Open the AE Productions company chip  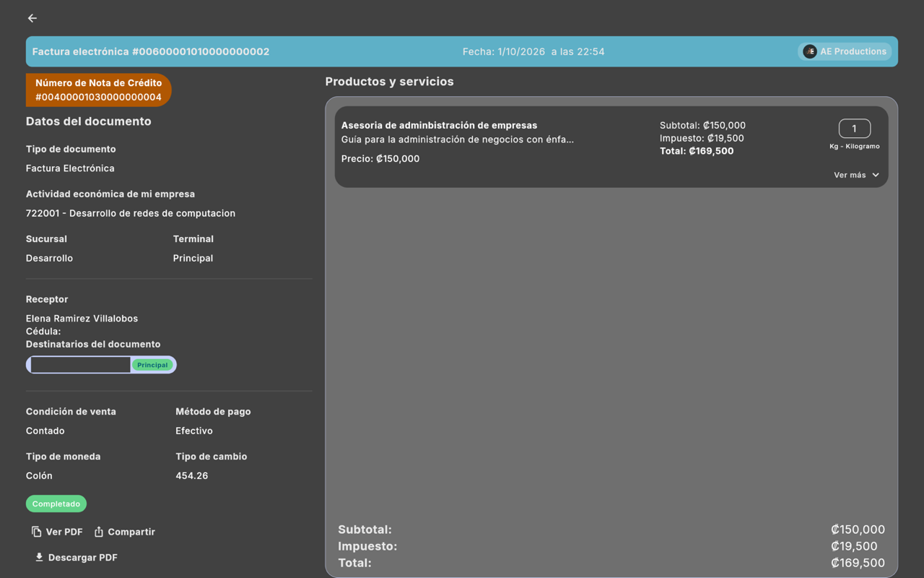click(845, 51)
